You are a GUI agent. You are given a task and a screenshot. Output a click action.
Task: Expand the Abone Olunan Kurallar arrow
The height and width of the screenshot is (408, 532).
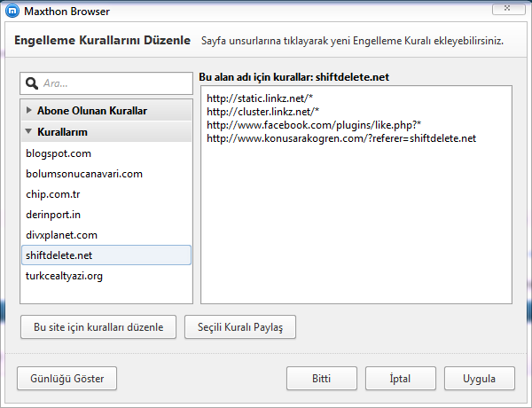click(x=29, y=110)
